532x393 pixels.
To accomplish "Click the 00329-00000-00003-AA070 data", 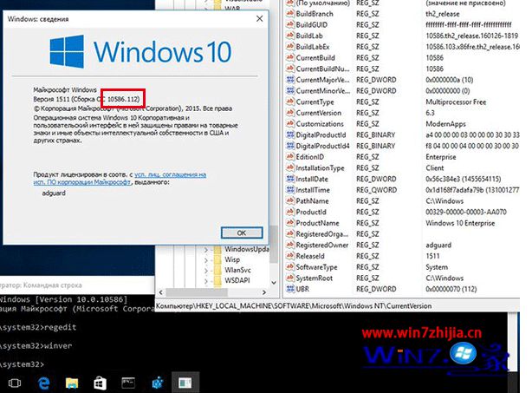I will (466, 212).
